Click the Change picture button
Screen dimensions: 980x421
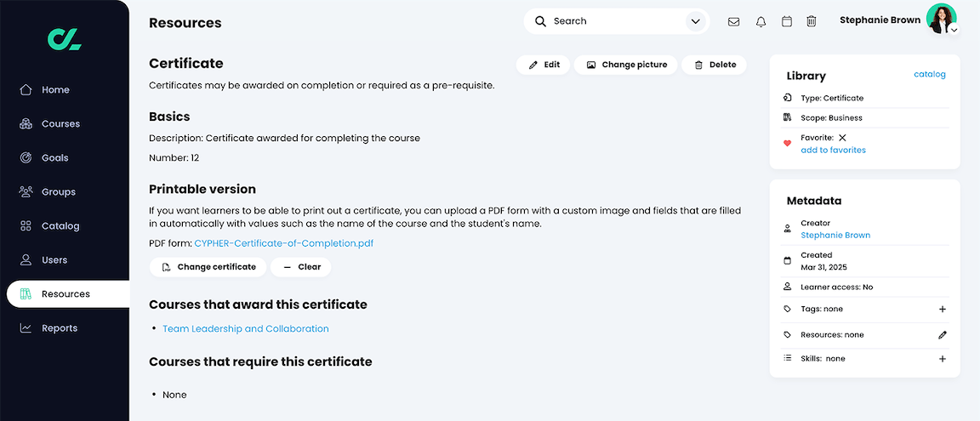[625, 65]
